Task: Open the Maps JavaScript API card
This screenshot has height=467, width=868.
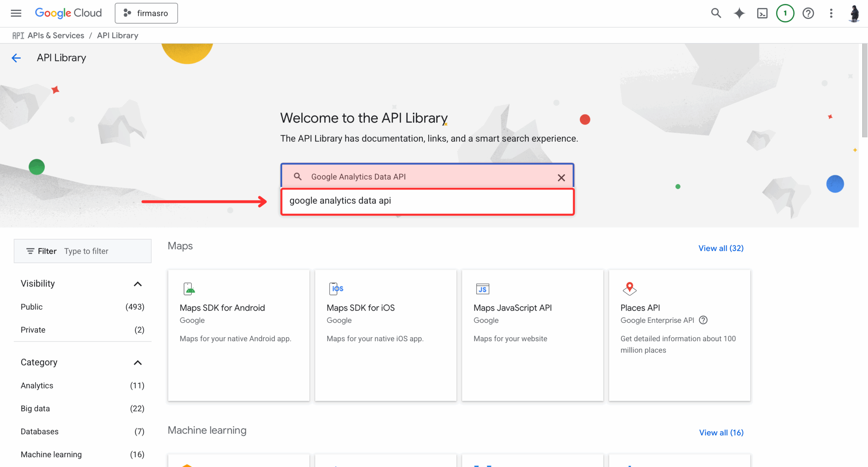Action: 532,335
